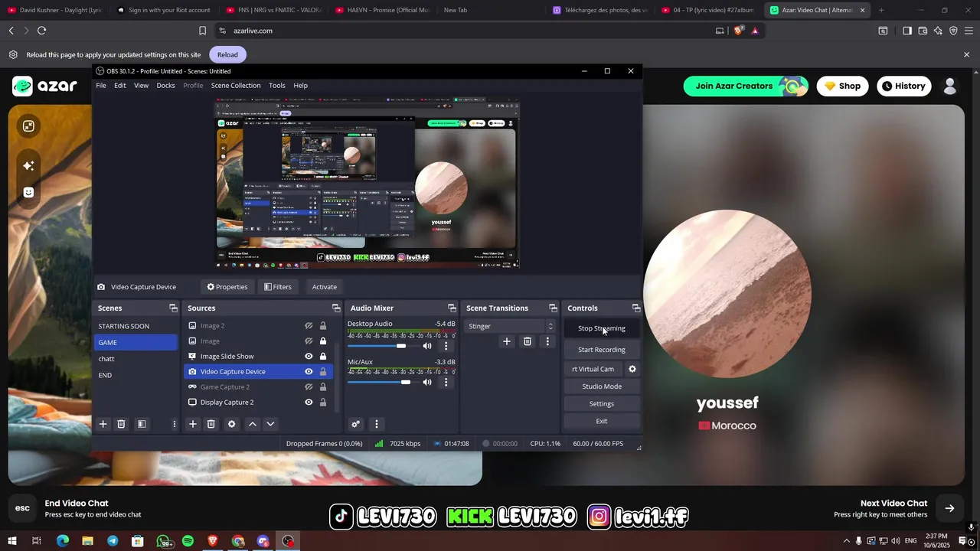Open the Tools menu in OBS

click(x=277, y=86)
